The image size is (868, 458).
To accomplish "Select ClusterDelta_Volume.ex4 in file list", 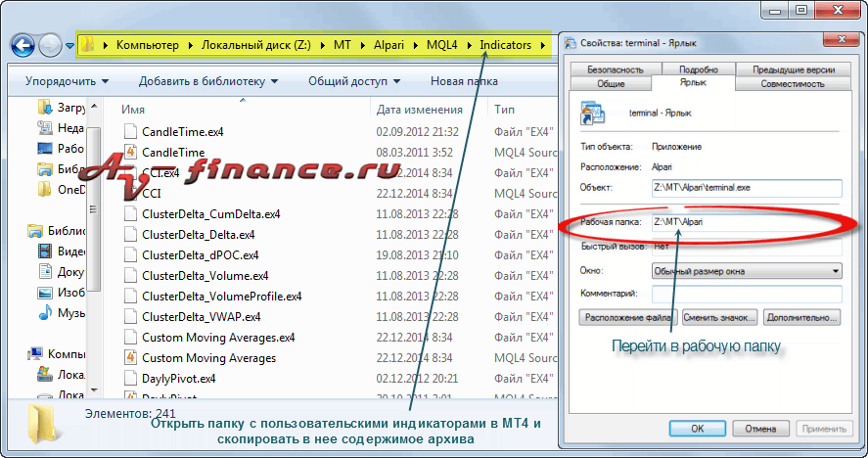I will [x=205, y=276].
